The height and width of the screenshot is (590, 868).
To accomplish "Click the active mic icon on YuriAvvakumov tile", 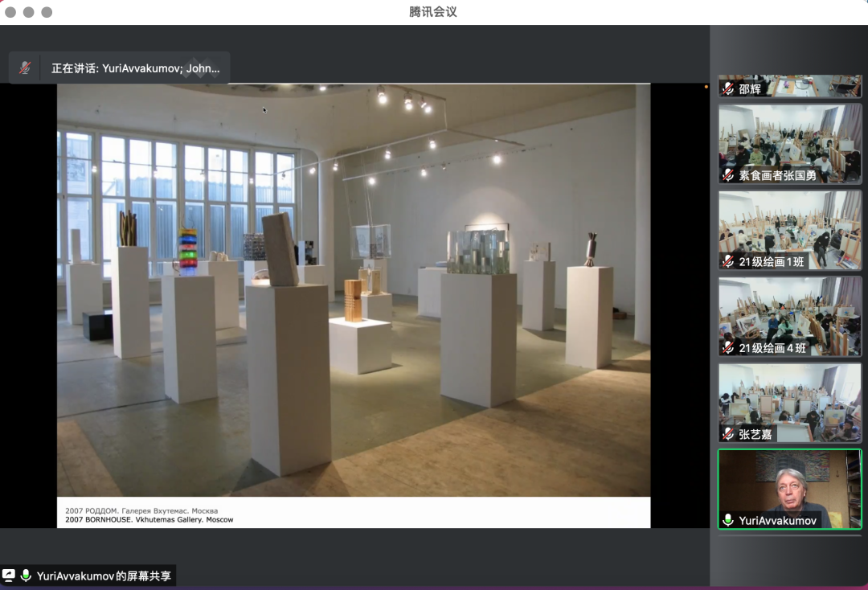I will [728, 520].
